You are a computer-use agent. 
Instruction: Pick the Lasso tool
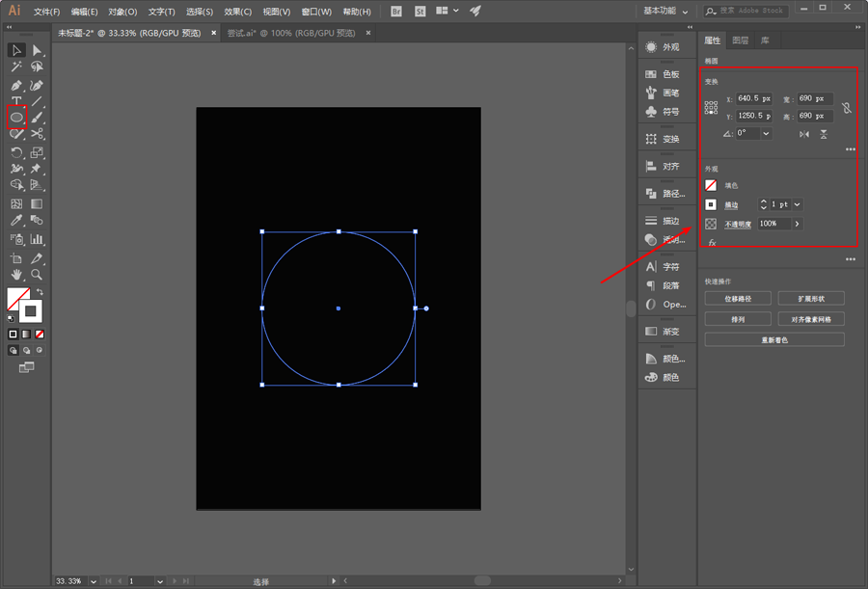click(37, 67)
